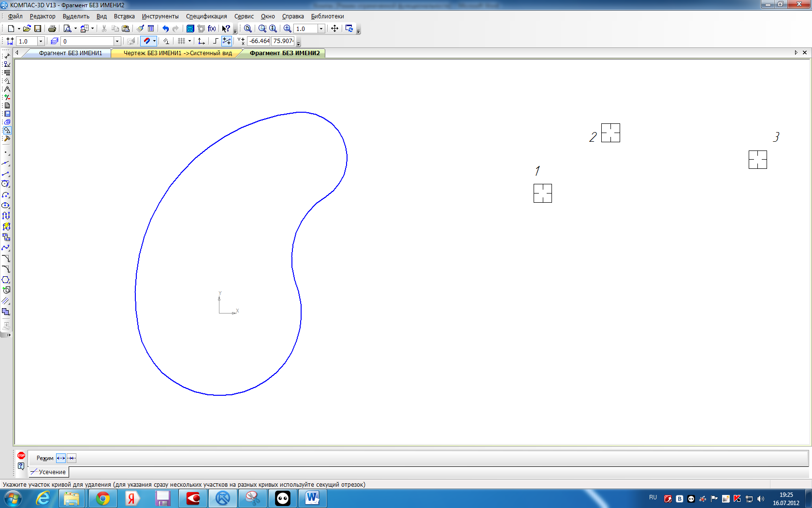This screenshot has height=508, width=812.
Task: Activate the pan (four-arrow move) tool
Action: pos(334,29)
